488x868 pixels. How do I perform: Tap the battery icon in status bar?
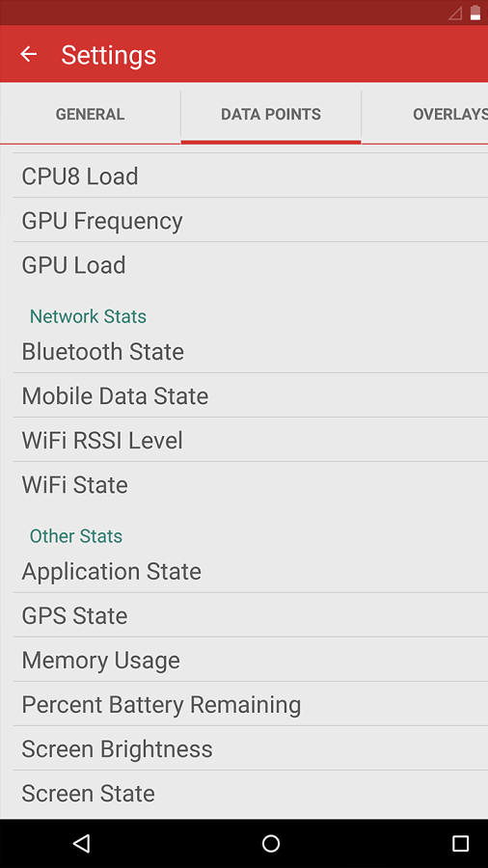475,13
